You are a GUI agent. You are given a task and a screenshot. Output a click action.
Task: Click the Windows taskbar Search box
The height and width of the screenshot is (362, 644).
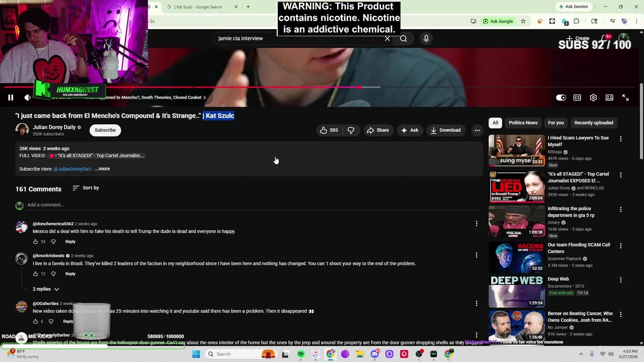[242, 354]
